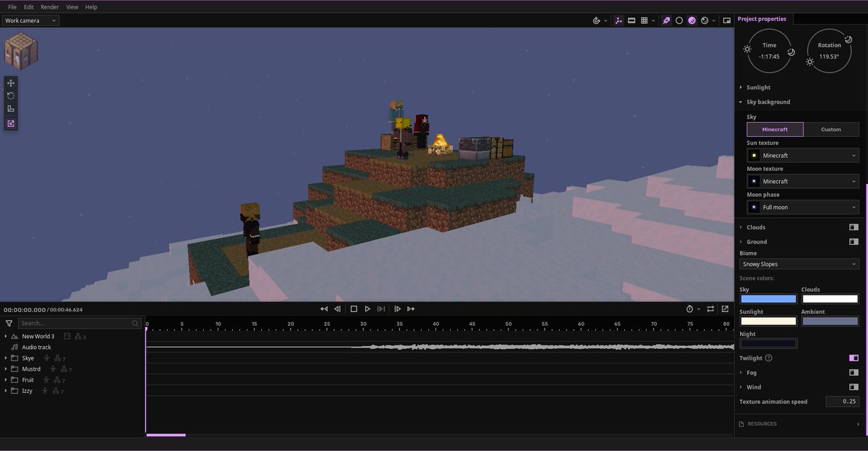Select the scale tool in viewport toolbar
The height and width of the screenshot is (451, 868).
11,109
